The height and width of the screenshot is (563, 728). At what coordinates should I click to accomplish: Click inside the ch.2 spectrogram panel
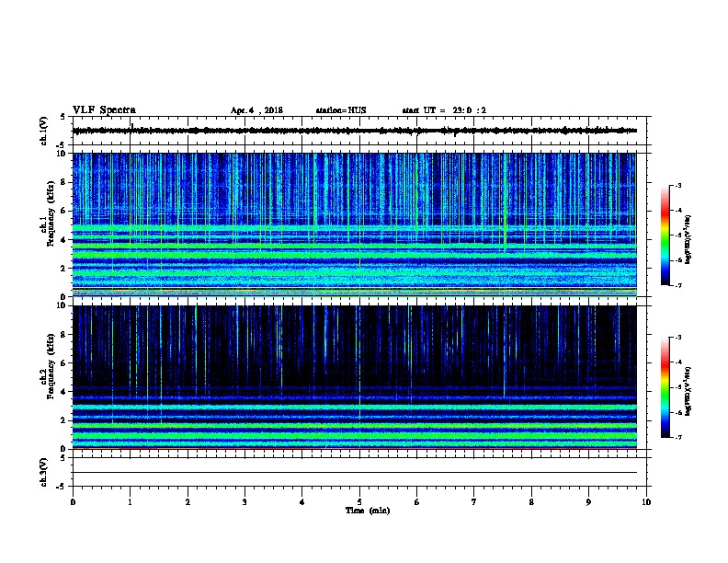tap(355, 377)
